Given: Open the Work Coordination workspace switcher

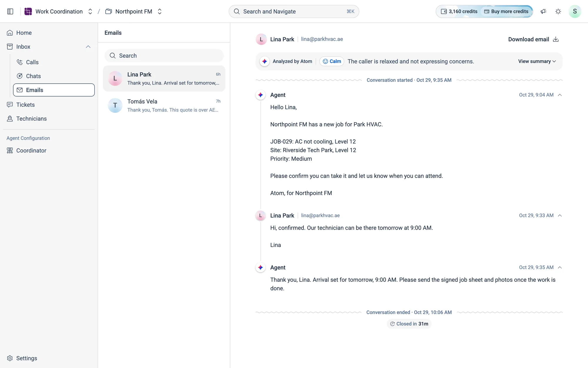Looking at the screenshot, I should coord(90,11).
